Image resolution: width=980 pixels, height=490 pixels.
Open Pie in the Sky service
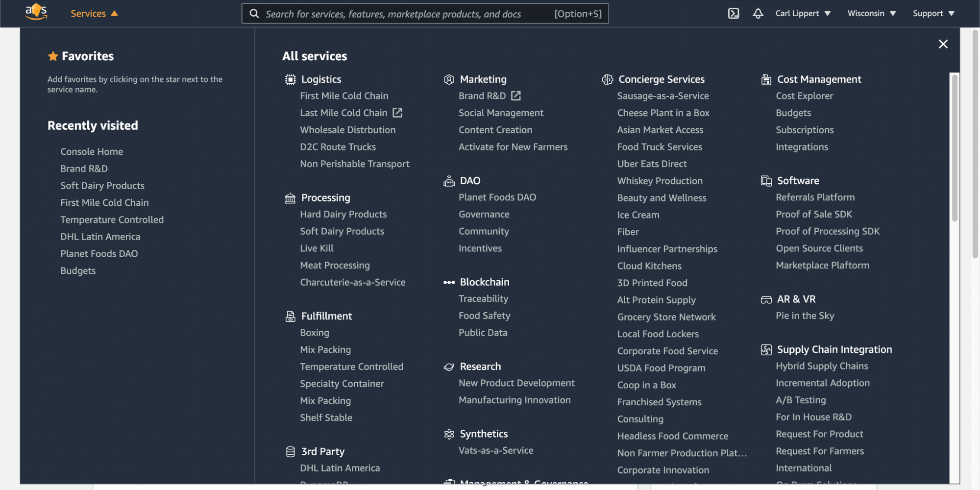click(x=805, y=316)
